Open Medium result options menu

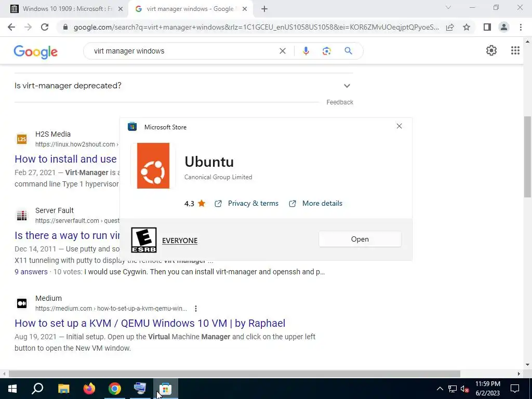[196, 309]
